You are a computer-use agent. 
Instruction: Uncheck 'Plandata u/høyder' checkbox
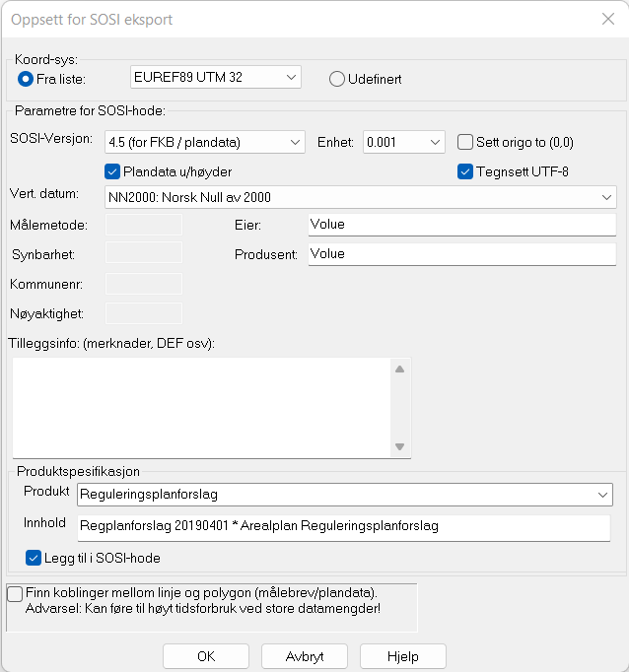(x=112, y=171)
